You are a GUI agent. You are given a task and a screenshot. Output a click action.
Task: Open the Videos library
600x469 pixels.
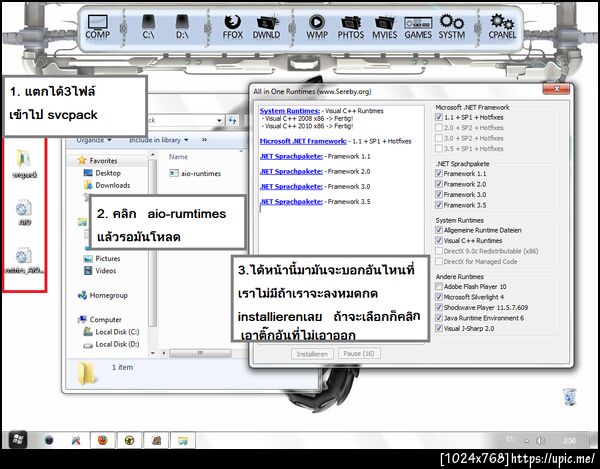click(100, 271)
